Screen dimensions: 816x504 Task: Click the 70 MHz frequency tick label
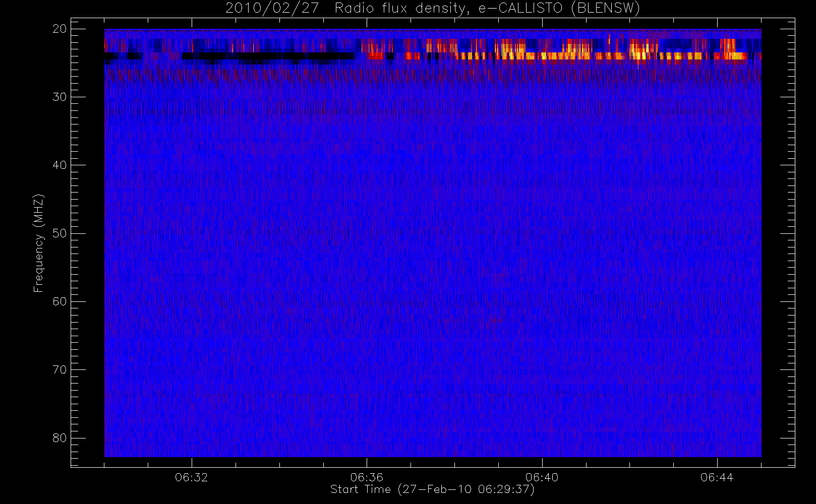tap(60, 369)
